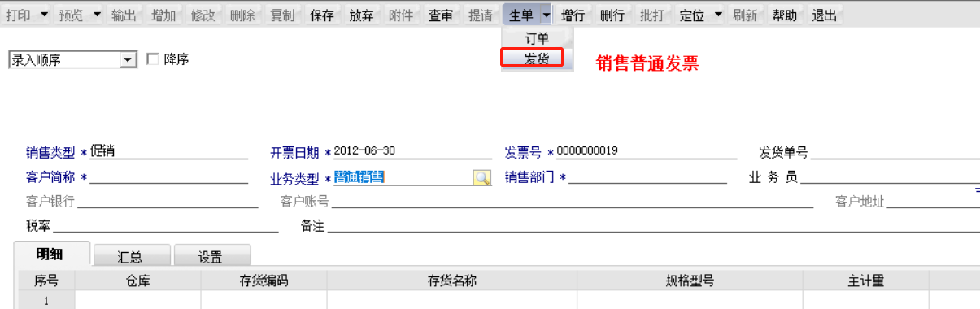
Task: Click the 批打 toolbar button
Action: [x=652, y=15]
